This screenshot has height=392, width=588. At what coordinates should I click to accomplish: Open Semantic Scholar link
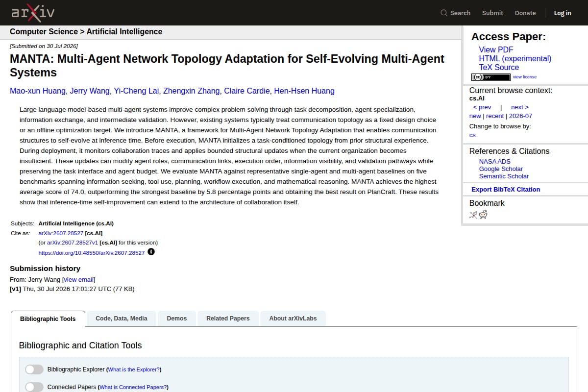[504, 176]
